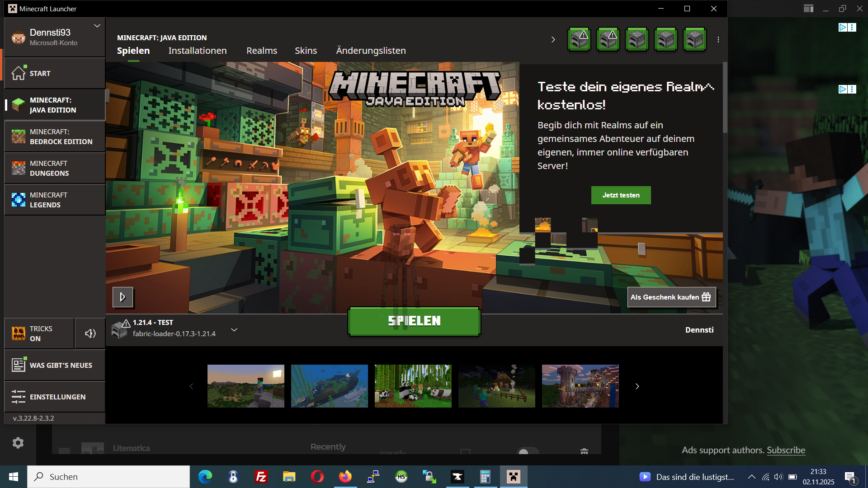The height and width of the screenshot is (488, 868).
Task: Open the panda bamboo screenshot thumbnail
Action: [x=413, y=386]
